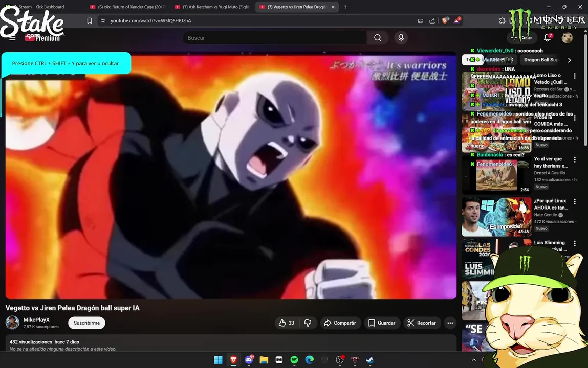The height and width of the screenshot is (368, 588).
Task: Click the search magnifier button
Action: pos(378,38)
